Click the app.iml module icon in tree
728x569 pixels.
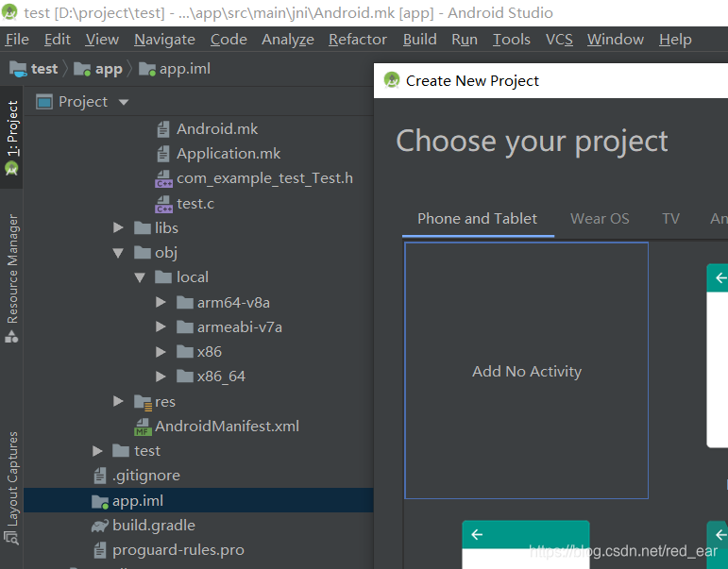click(100, 501)
